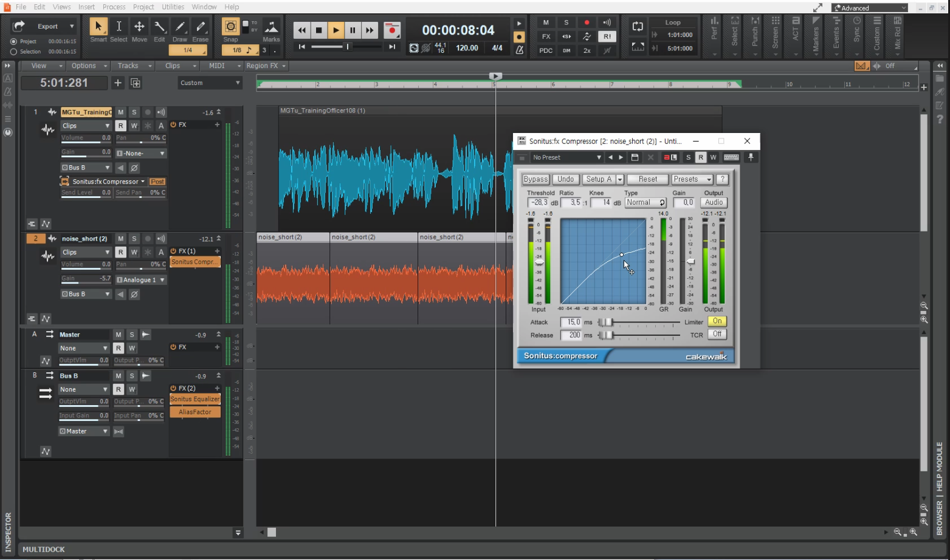Open compressor Presets dropdown
The height and width of the screenshot is (560, 950).
pos(692,179)
